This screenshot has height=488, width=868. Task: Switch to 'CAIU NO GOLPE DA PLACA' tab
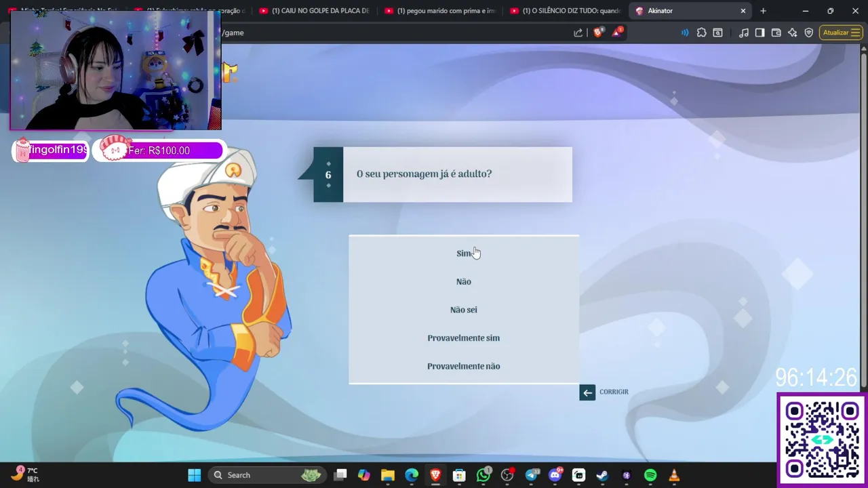[315, 11]
